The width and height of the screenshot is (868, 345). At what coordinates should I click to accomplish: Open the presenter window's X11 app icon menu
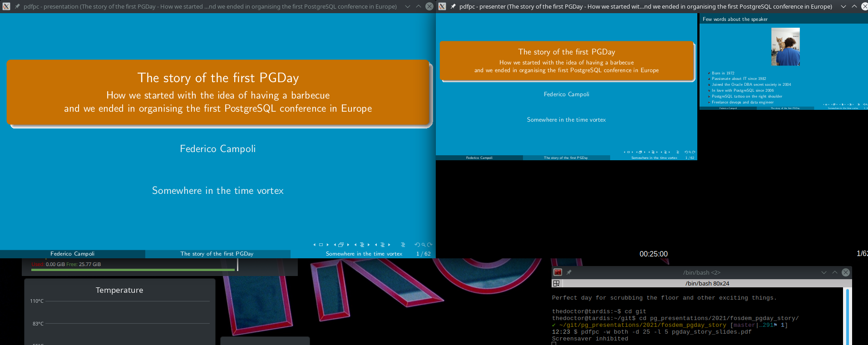point(442,6)
